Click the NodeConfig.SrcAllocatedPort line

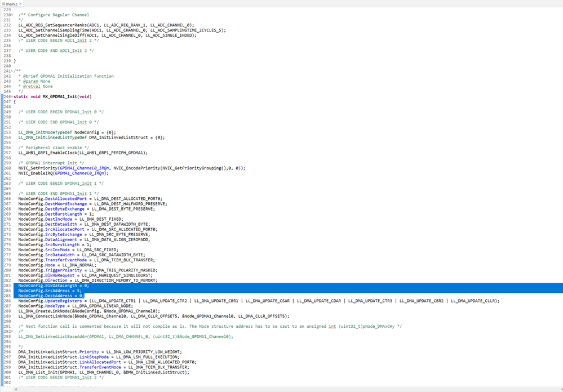[x=88, y=229]
